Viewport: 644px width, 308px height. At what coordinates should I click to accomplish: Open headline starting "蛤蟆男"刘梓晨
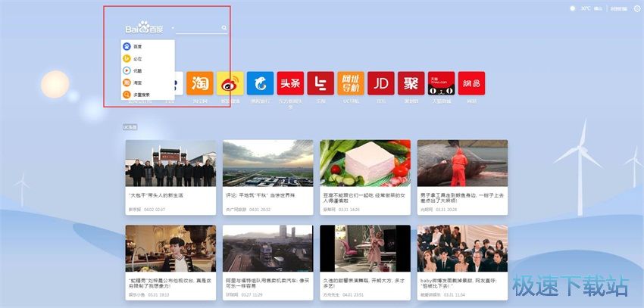point(170,283)
